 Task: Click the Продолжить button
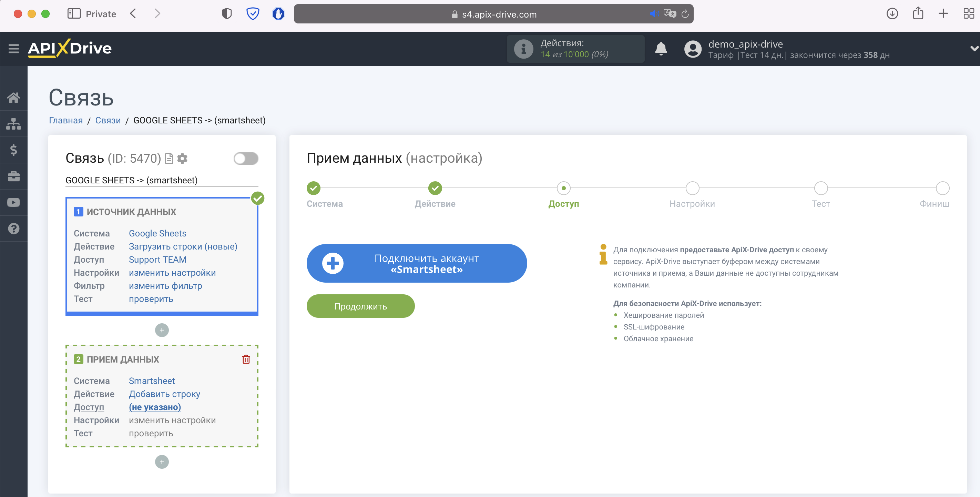[360, 306]
